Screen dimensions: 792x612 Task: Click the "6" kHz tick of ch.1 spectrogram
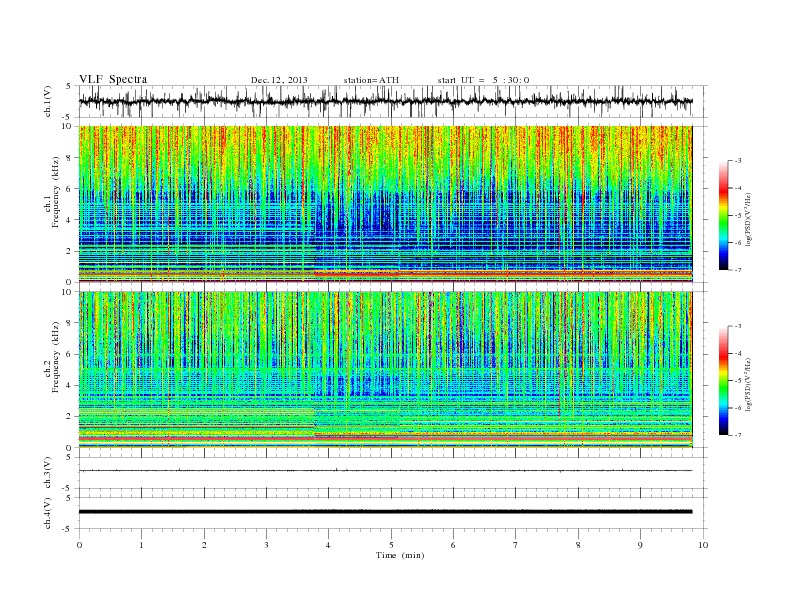point(70,189)
